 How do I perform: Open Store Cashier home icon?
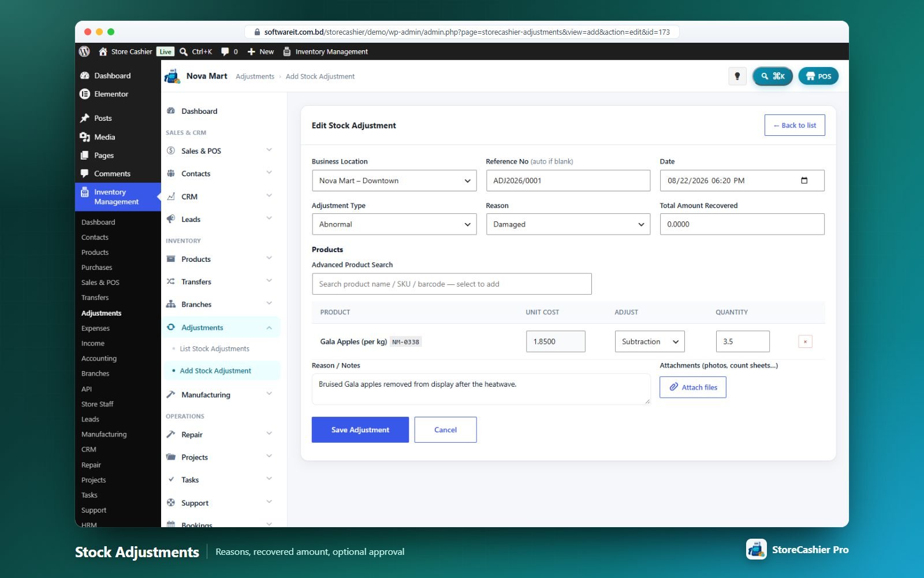click(x=103, y=51)
